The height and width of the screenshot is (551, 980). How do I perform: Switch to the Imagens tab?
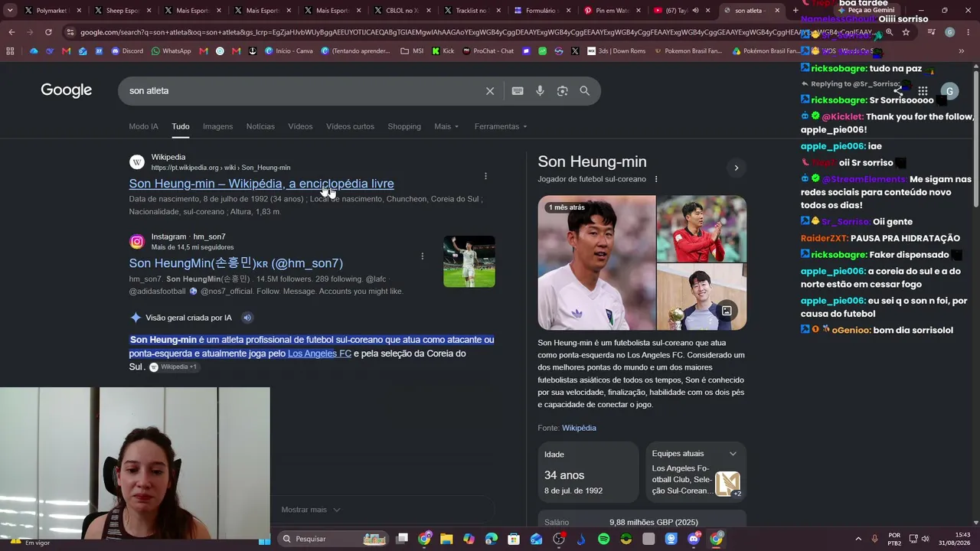(217, 126)
